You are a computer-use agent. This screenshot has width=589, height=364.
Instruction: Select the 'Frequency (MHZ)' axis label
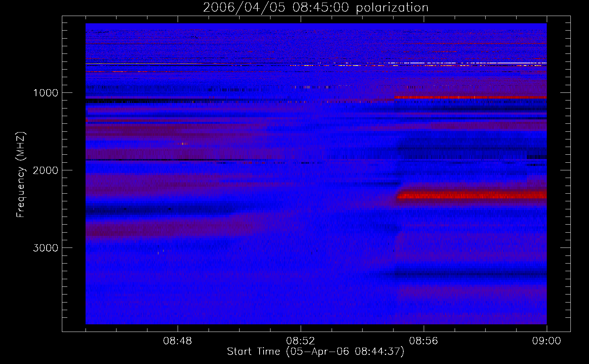point(21,175)
